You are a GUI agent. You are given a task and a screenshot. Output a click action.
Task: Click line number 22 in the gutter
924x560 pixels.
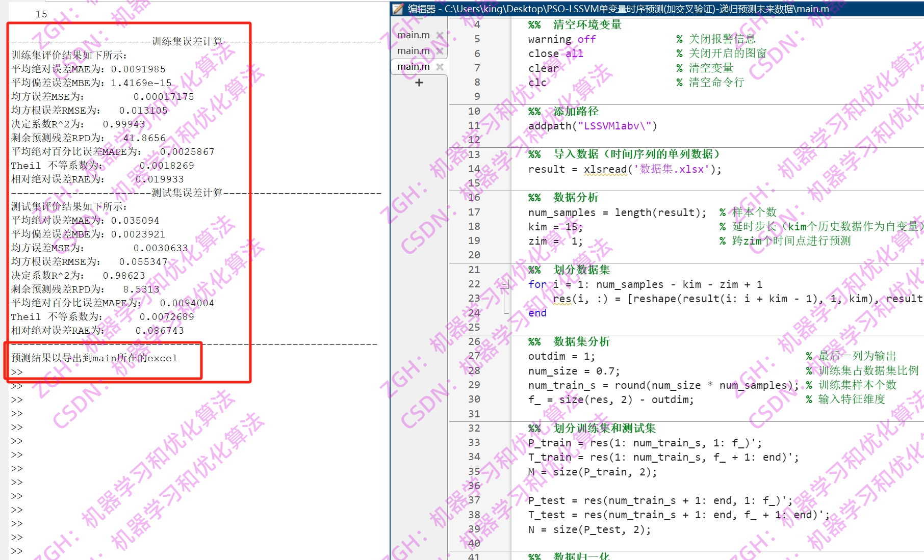coord(474,284)
